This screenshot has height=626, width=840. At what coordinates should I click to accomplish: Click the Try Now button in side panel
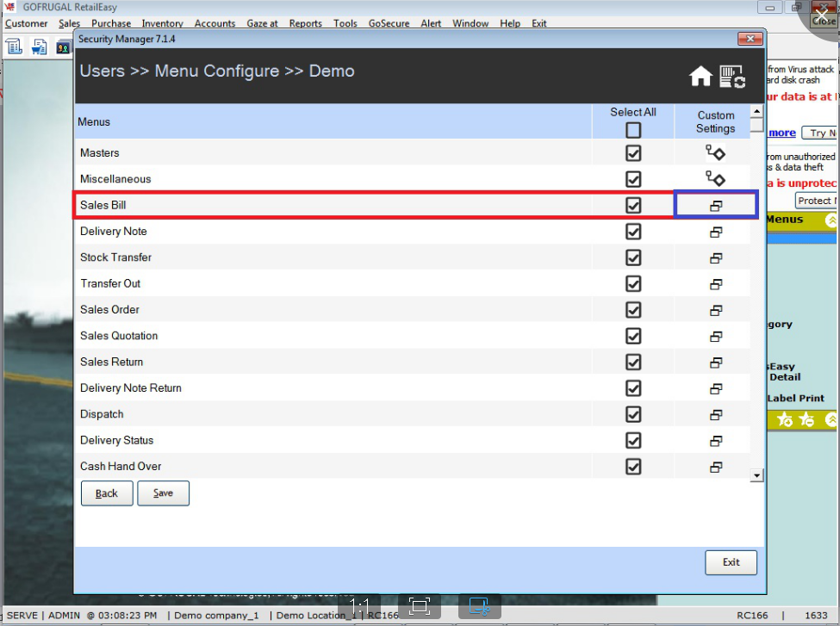820,133
